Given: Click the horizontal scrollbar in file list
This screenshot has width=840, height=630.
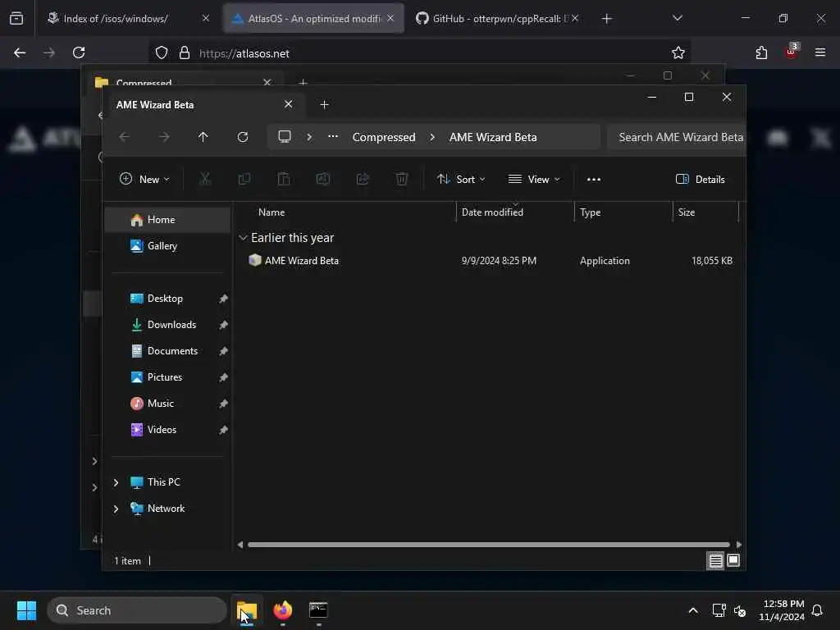Looking at the screenshot, I should 489,545.
